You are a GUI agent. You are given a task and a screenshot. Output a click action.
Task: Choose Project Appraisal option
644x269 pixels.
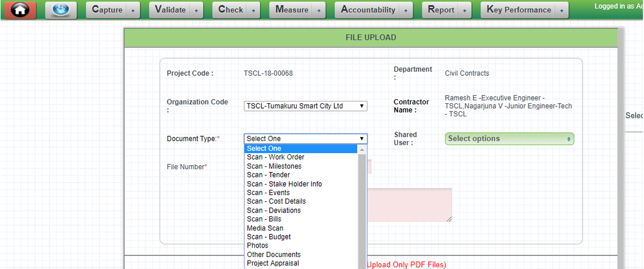tap(273, 263)
